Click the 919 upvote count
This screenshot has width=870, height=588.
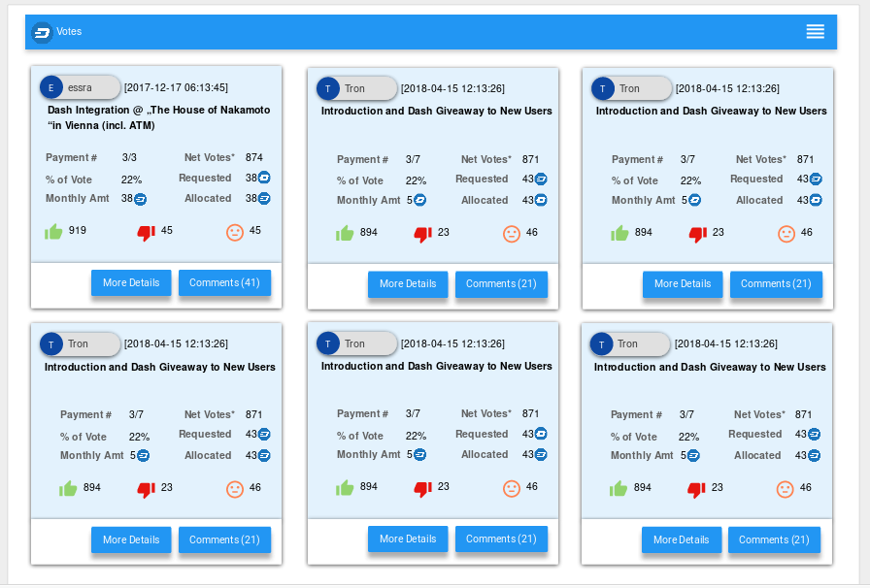[x=78, y=230]
